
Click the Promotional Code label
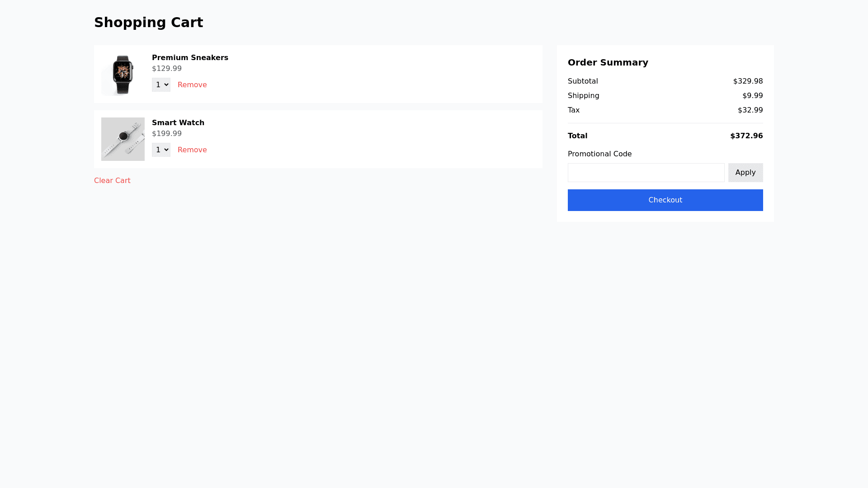[x=599, y=154]
